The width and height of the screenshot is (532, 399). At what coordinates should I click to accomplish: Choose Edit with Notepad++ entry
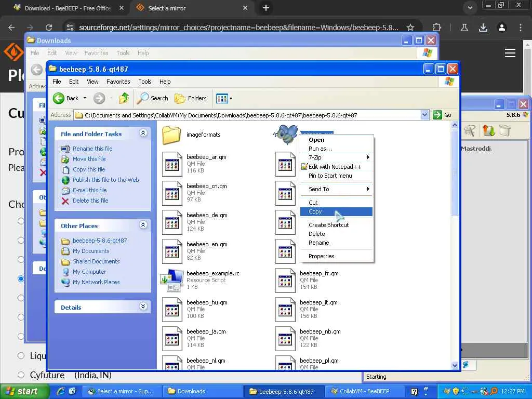(336, 167)
